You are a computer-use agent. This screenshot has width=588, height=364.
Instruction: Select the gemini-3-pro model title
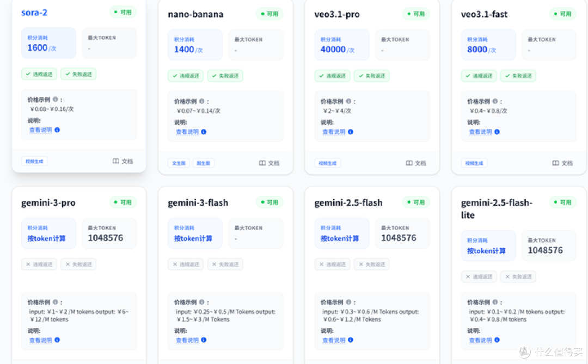click(x=48, y=203)
